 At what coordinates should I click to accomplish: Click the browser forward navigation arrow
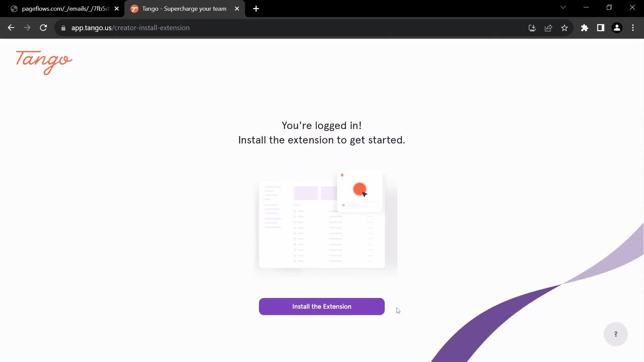pos(27,27)
